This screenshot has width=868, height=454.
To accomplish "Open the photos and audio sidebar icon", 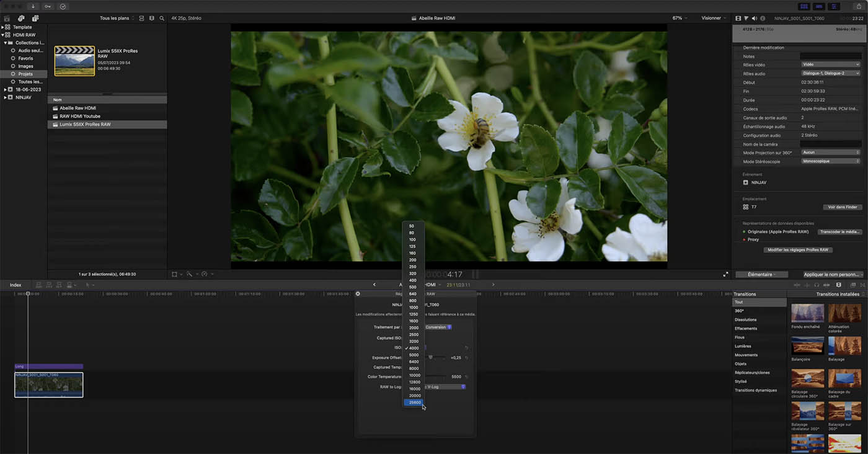I will (x=21, y=18).
